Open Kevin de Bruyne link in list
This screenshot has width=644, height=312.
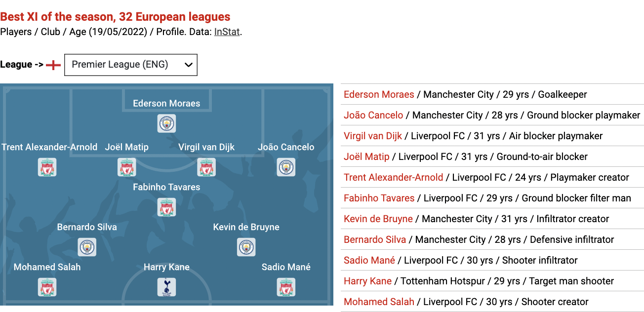click(378, 219)
